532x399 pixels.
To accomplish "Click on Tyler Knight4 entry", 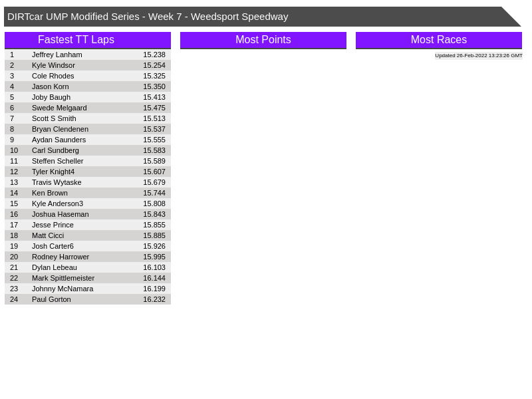I will coord(53,172).
